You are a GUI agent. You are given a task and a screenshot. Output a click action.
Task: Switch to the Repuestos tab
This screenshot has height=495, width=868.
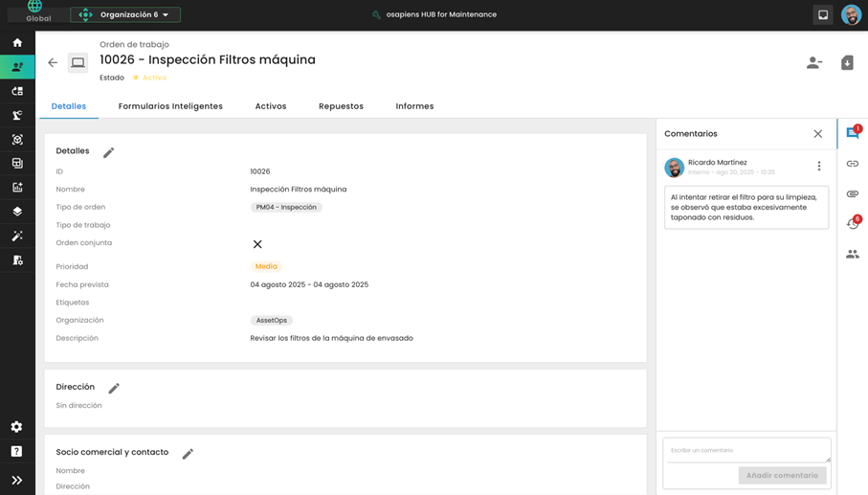pyautogui.click(x=341, y=106)
